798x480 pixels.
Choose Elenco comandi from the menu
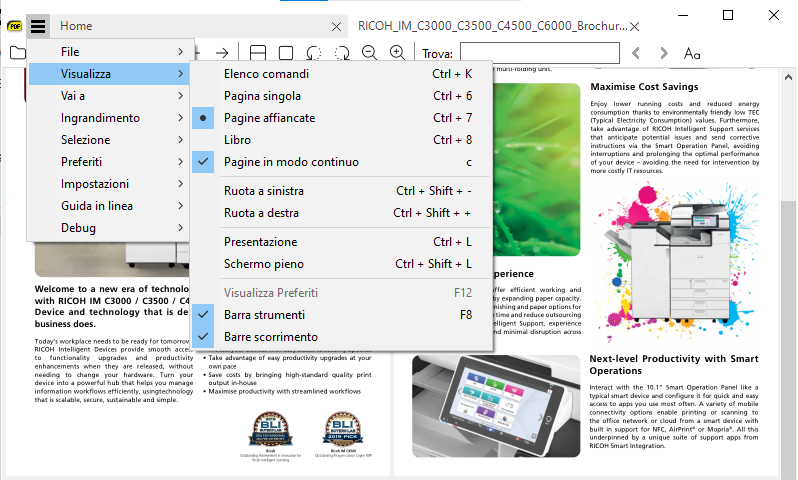tap(341, 74)
